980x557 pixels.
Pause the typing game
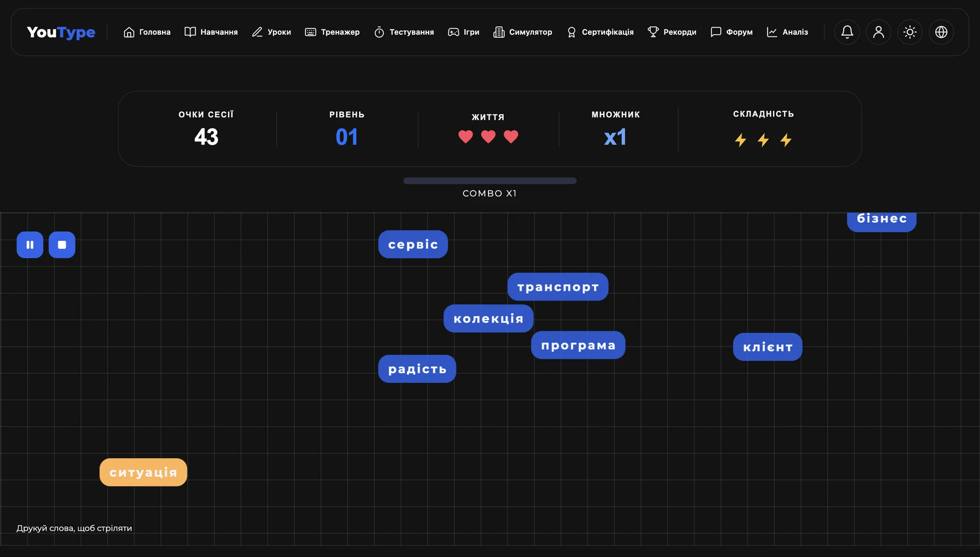(x=30, y=245)
